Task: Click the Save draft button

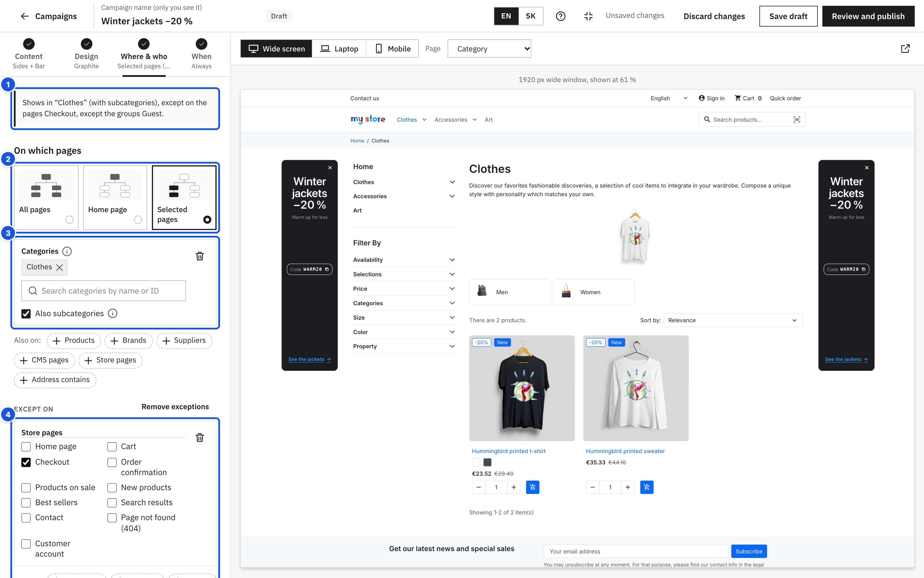Action: pos(788,16)
